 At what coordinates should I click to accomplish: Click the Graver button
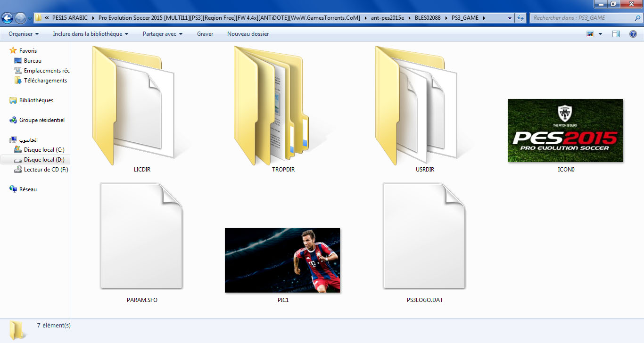[205, 34]
